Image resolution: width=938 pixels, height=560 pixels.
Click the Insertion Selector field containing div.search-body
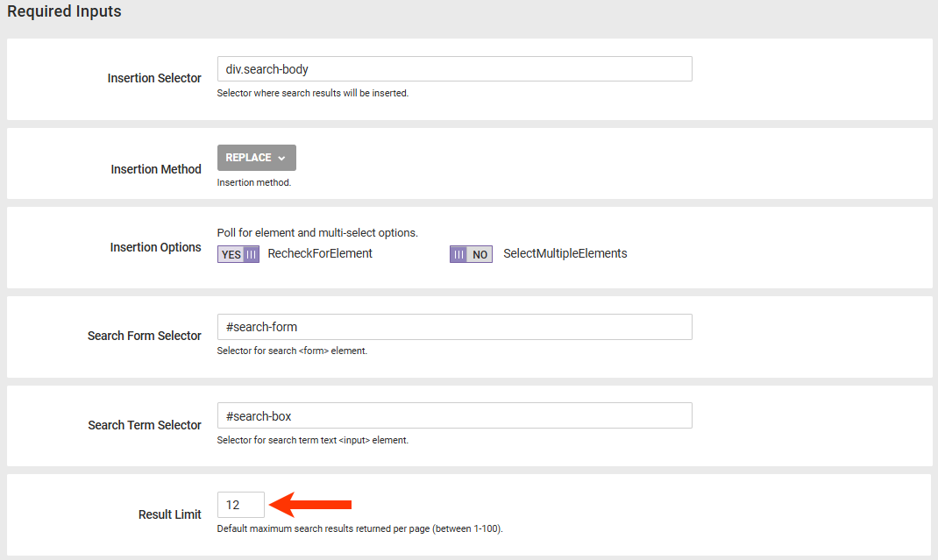(455, 69)
